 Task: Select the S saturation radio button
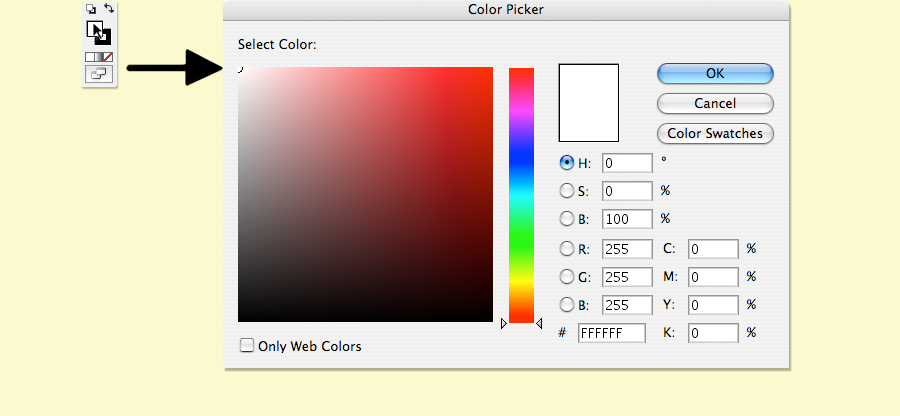coord(567,190)
